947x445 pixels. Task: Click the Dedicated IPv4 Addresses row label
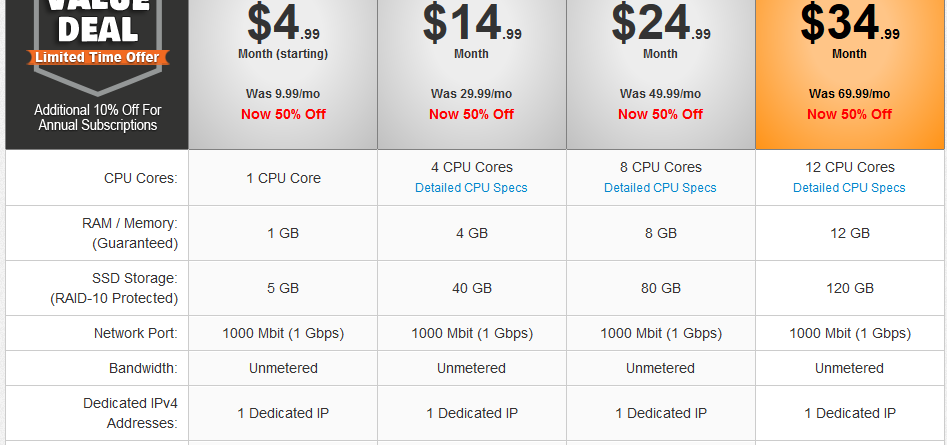130,413
